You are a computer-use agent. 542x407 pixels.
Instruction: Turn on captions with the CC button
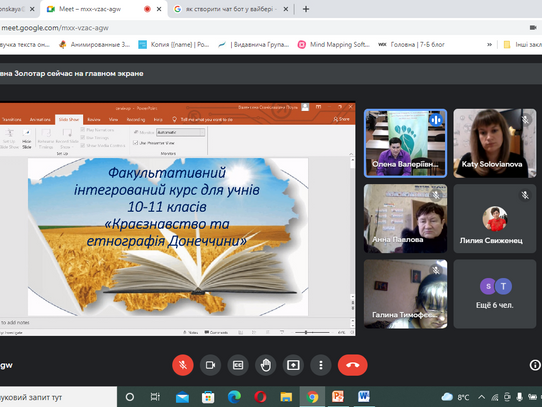[x=238, y=365]
